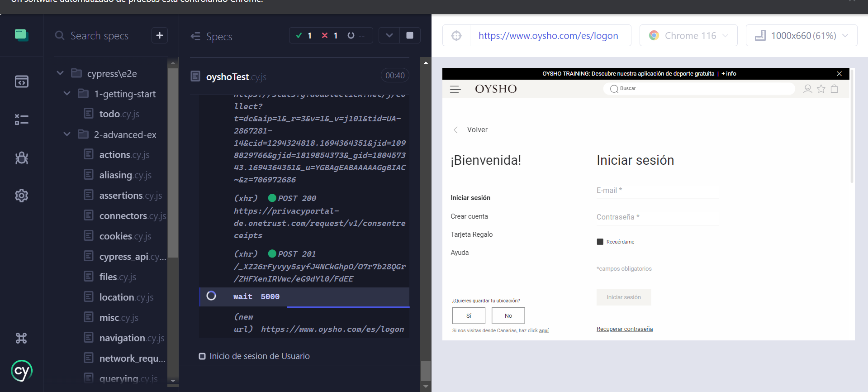Viewport: 868px width, 392px height.
Task: Open todo.cy.js spec
Action: click(x=119, y=114)
